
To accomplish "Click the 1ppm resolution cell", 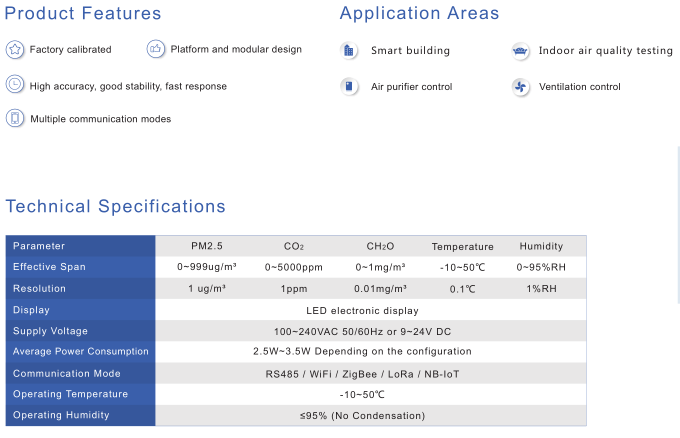I will [294, 289].
